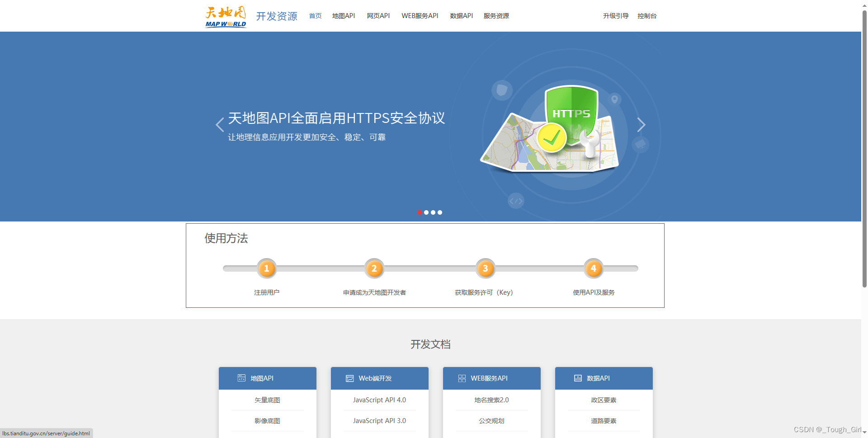
Task: Open the 升级引导 link
Action: click(x=616, y=16)
